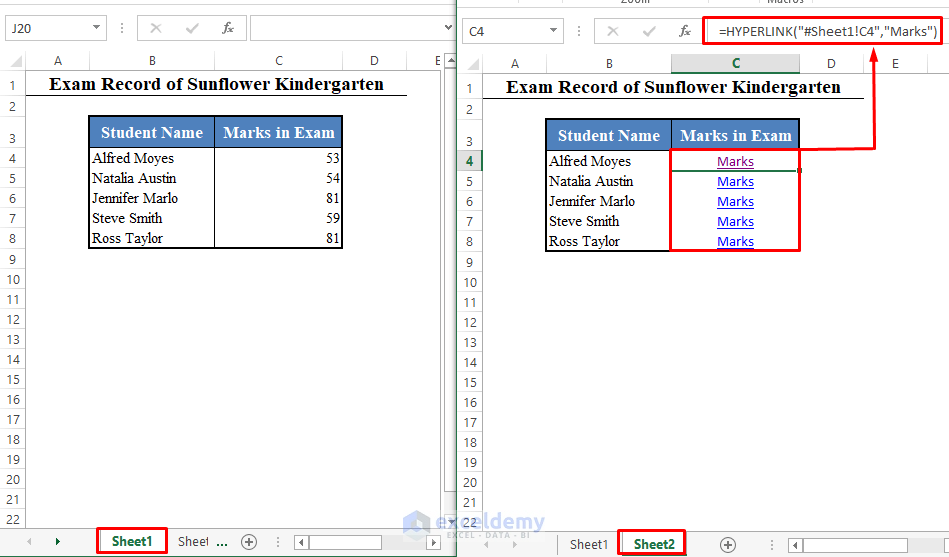Add a new sheet with the plus icon in the left window
This screenshot has width=949, height=557.
(x=249, y=542)
